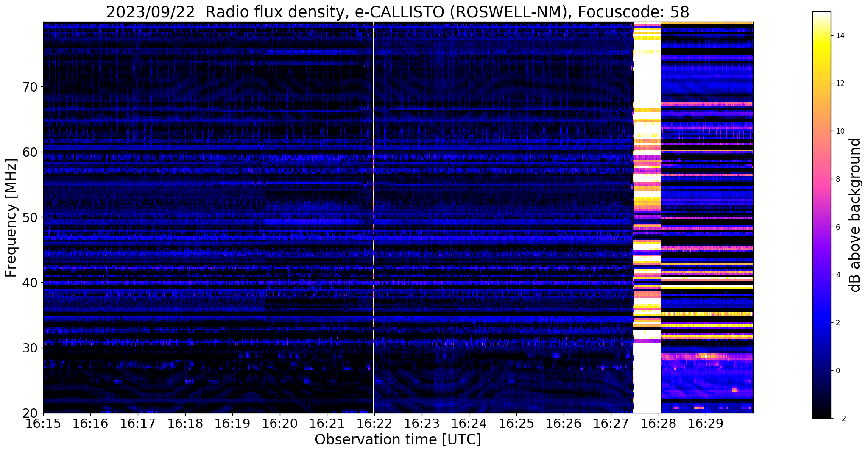
Task: Click the 16:29 time tick label
Action: point(706,423)
